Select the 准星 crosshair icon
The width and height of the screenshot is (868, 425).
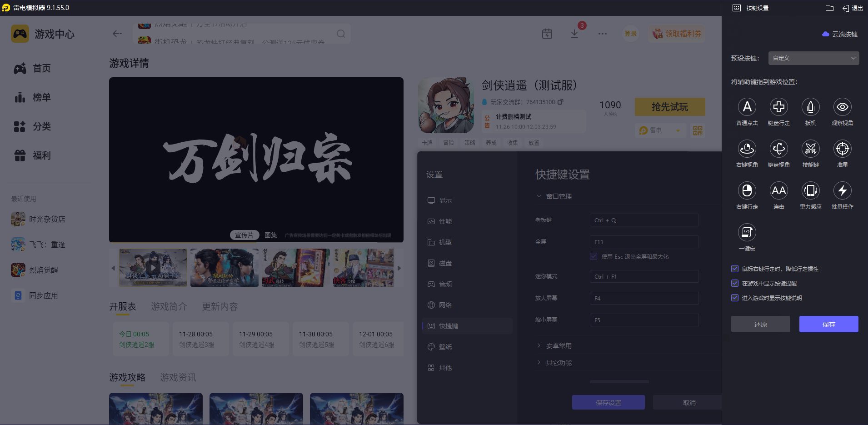pos(842,149)
